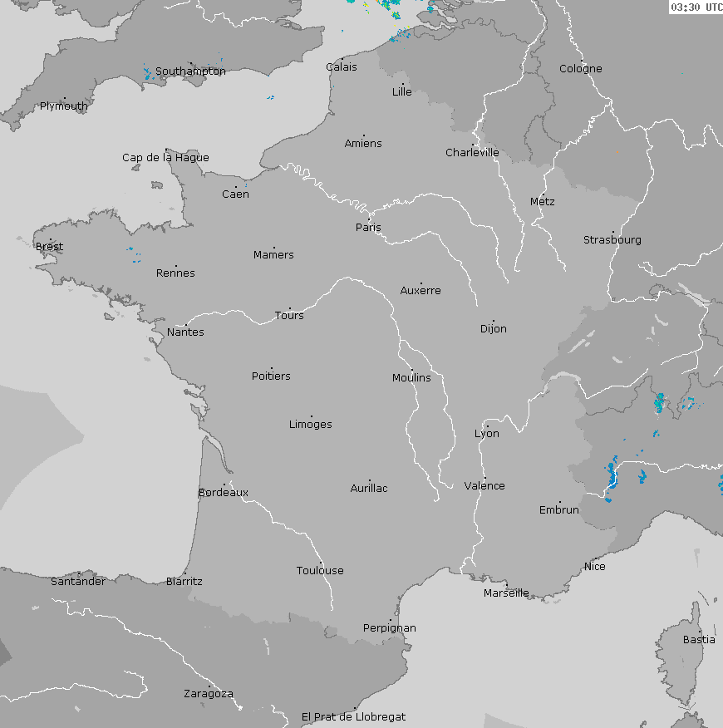Click the Santander city label
The width and height of the screenshot is (723, 728).
coord(78,582)
